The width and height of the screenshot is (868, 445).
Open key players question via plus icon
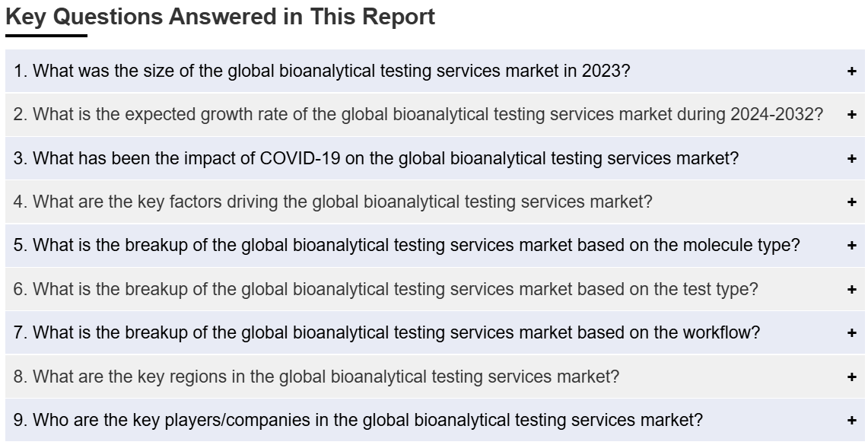click(x=851, y=420)
